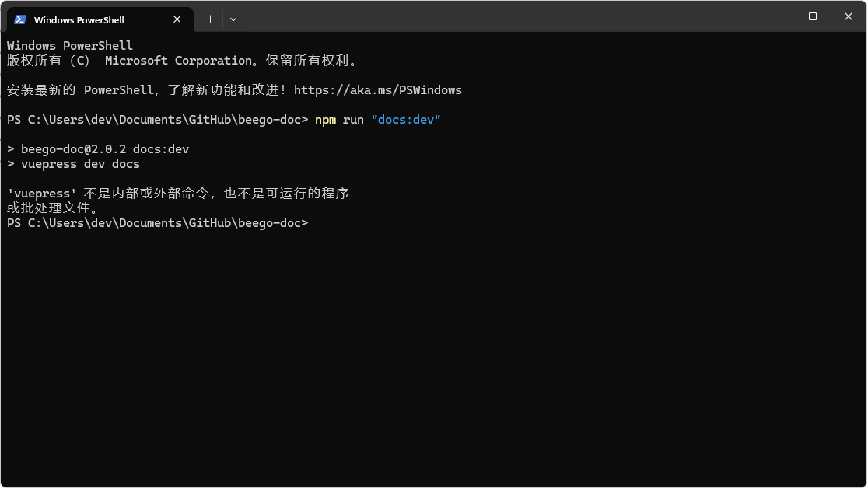This screenshot has width=868, height=489.
Task: Click the "docs:dev" string argument
Action: tap(406, 120)
